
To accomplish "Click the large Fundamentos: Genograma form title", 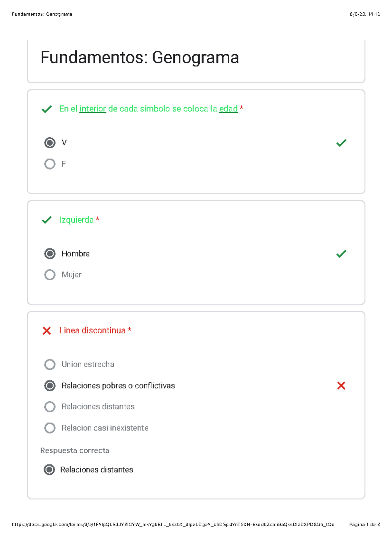I will pyautogui.click(x=140, y=58).
